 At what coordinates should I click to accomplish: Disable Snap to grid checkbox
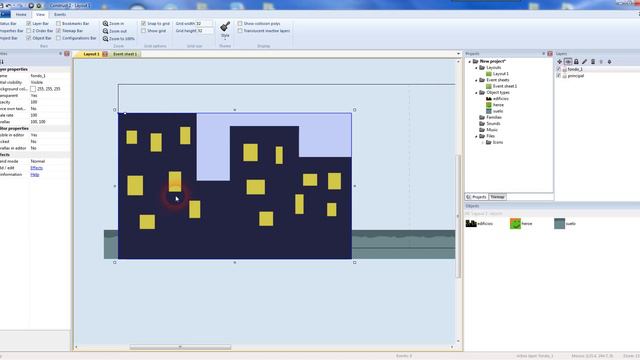tap(144, 24)
